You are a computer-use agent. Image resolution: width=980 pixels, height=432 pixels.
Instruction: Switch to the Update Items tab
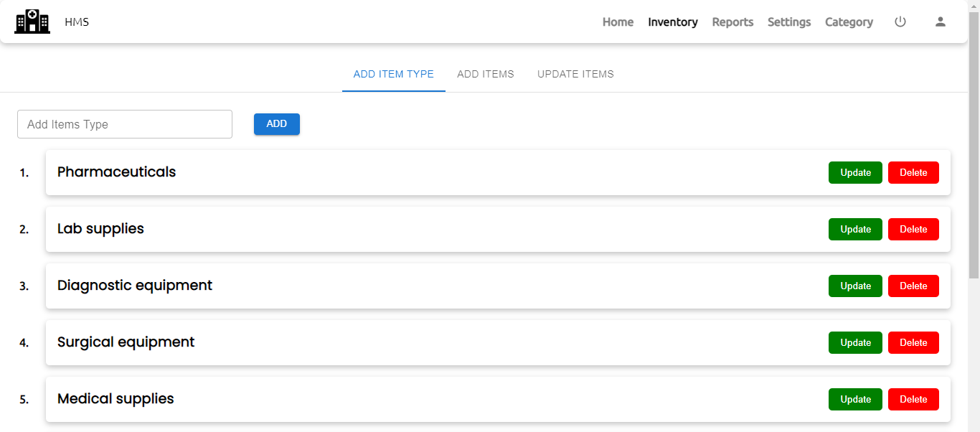575,74
